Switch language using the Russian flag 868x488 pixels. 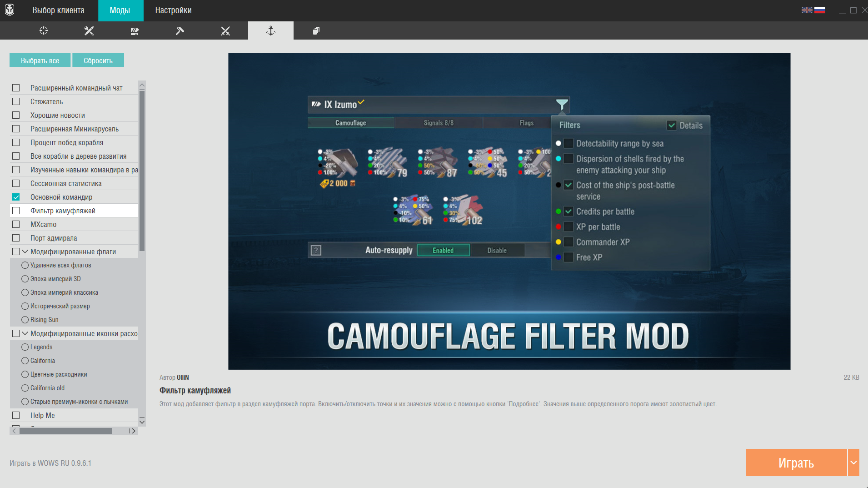(820, 10)
